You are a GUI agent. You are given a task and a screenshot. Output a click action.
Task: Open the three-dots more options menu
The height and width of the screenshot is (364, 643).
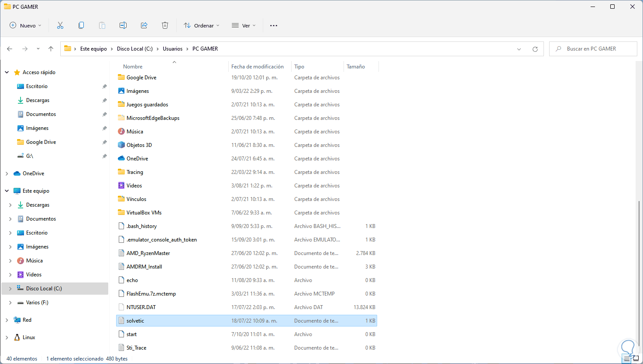pyautogui.click(x=274, y=26)
